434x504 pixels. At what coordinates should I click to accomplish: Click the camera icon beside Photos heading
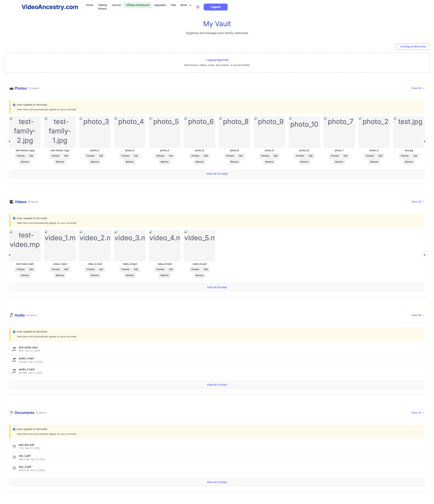pyautogui.click(x=11, y=88)
